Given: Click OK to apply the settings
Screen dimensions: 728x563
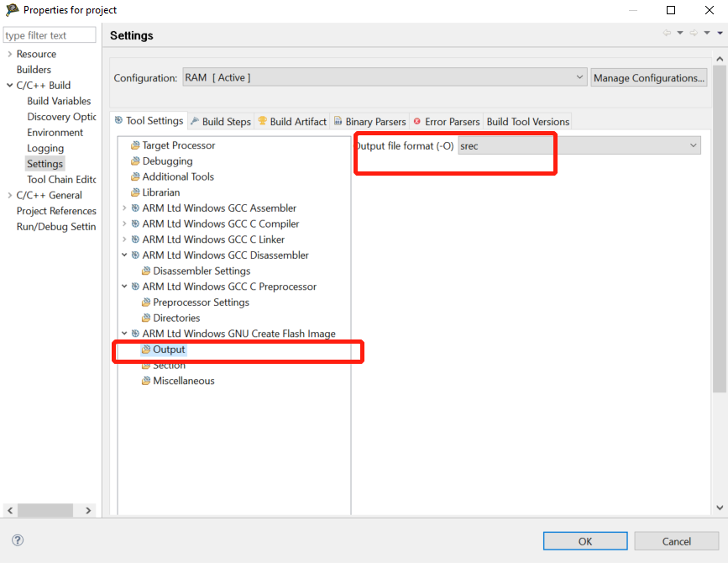Looking at the screenshot, I should point(584,540).
